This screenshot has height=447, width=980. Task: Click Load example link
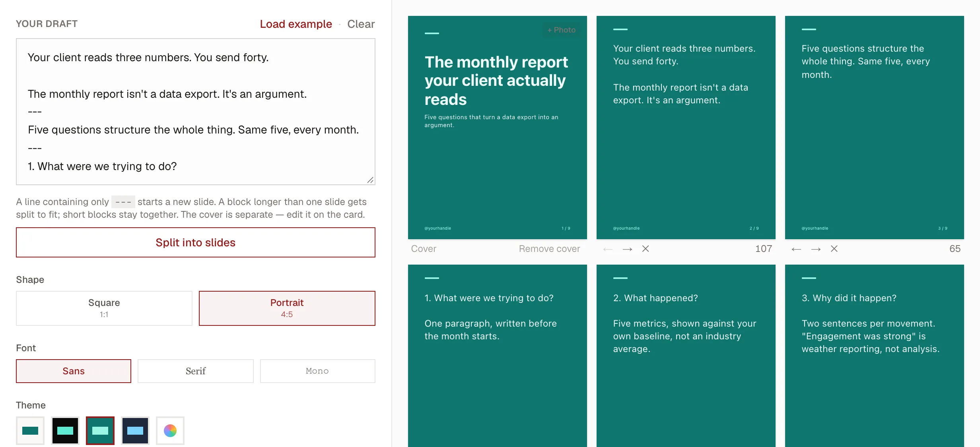tap(296, 24)
